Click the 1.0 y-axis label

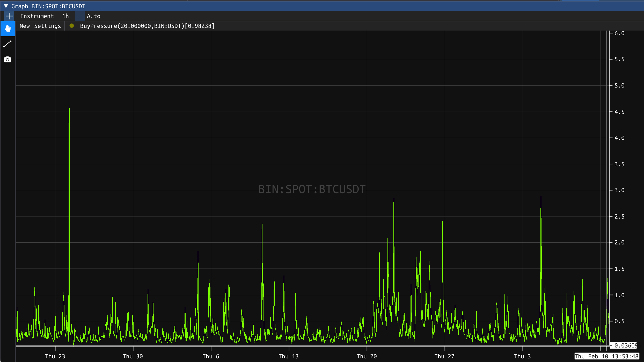[x=619, y=295]
